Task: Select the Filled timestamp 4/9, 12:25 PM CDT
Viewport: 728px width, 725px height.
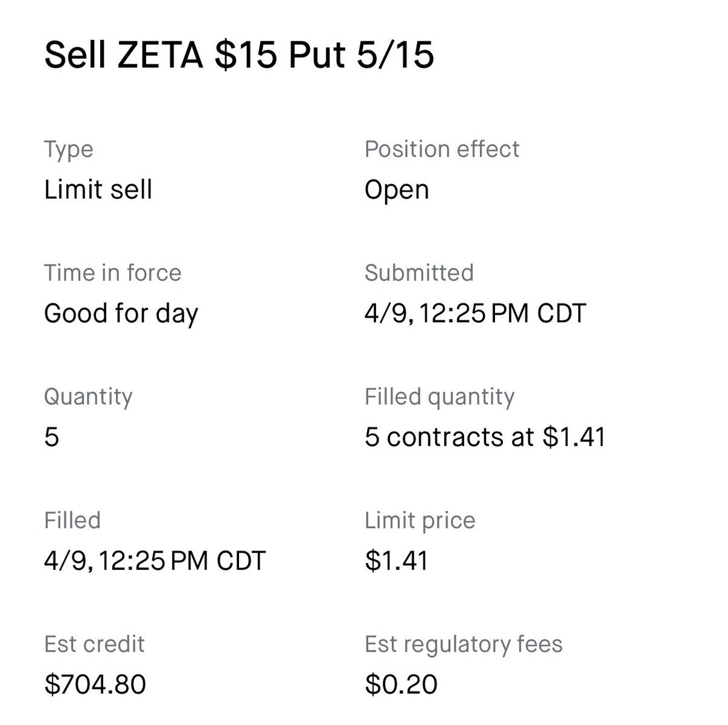Action: pyautogui.click(x=155, y=561)
